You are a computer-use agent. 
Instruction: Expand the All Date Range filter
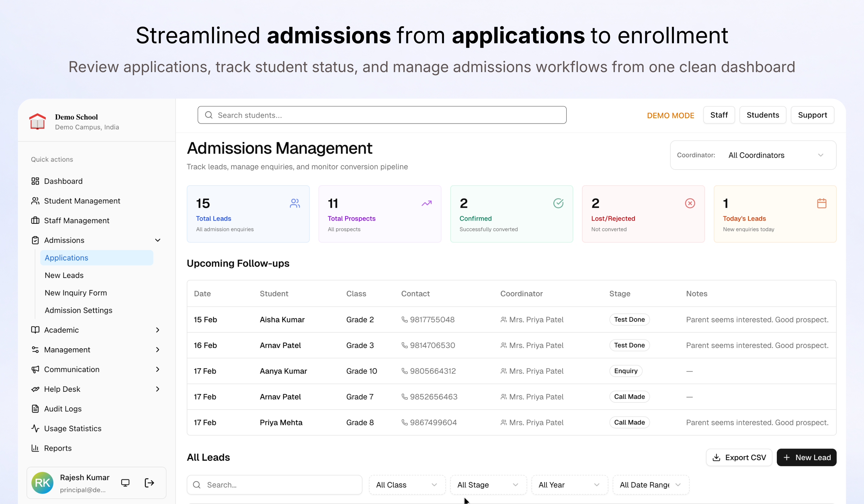tap(650, 485)
